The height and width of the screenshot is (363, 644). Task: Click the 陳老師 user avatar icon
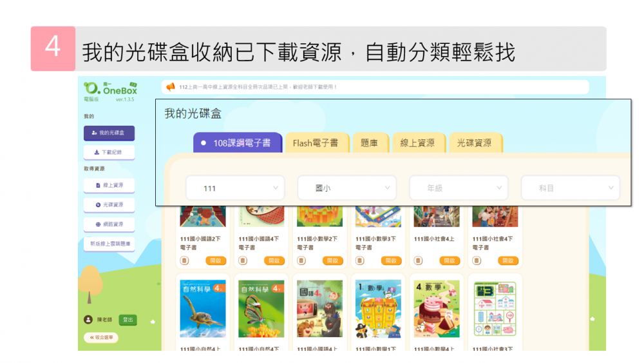(88, 320)
